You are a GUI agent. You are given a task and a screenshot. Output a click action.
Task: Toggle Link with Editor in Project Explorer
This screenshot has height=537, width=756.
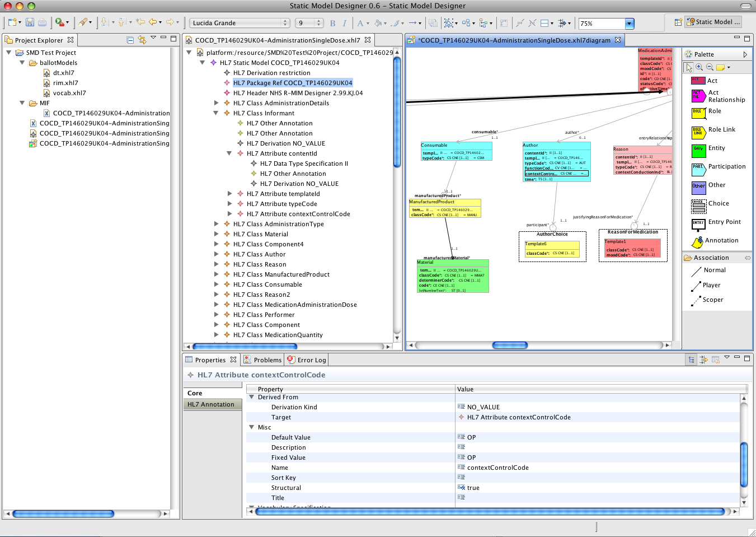[142, 40]
